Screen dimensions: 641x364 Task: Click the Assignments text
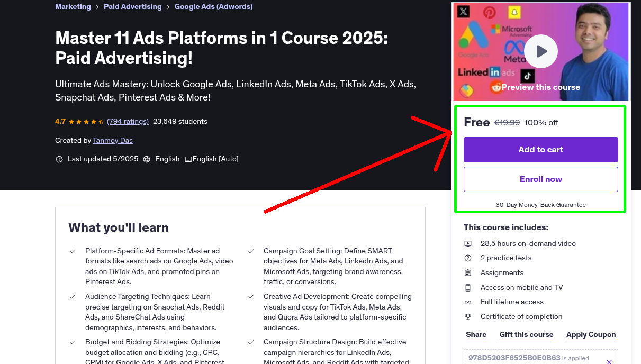[502, 272]
